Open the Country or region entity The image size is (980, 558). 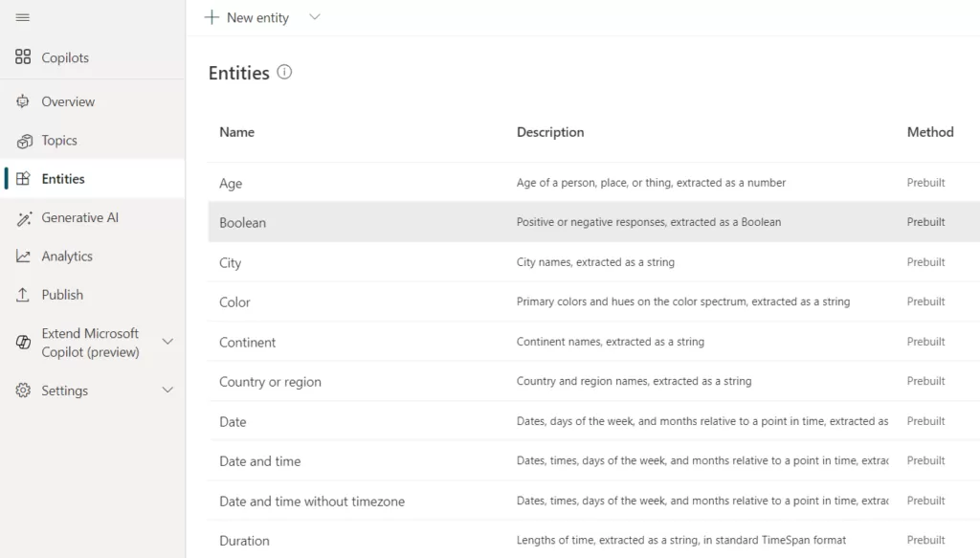(270, 382)
